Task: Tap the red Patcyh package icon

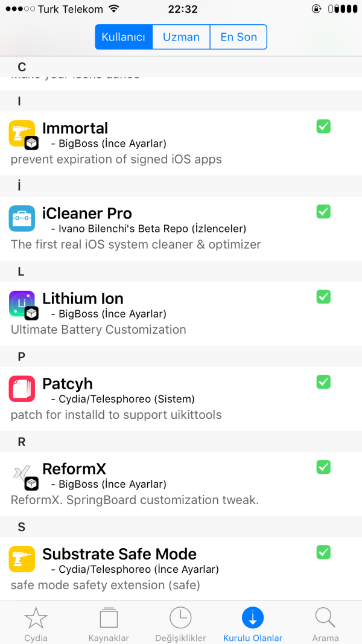Action: coord(22,388)
